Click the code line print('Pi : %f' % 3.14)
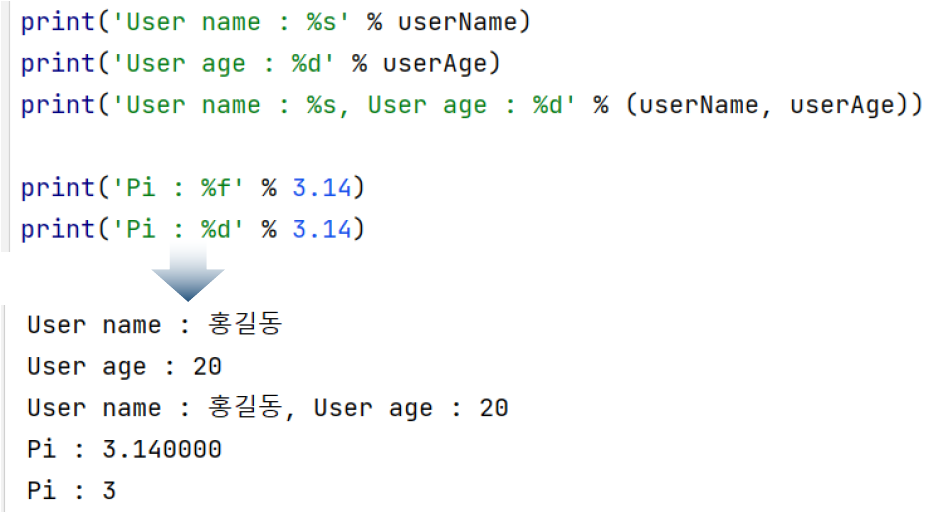Viewport: 932px width, 513px height. [192, 188]
